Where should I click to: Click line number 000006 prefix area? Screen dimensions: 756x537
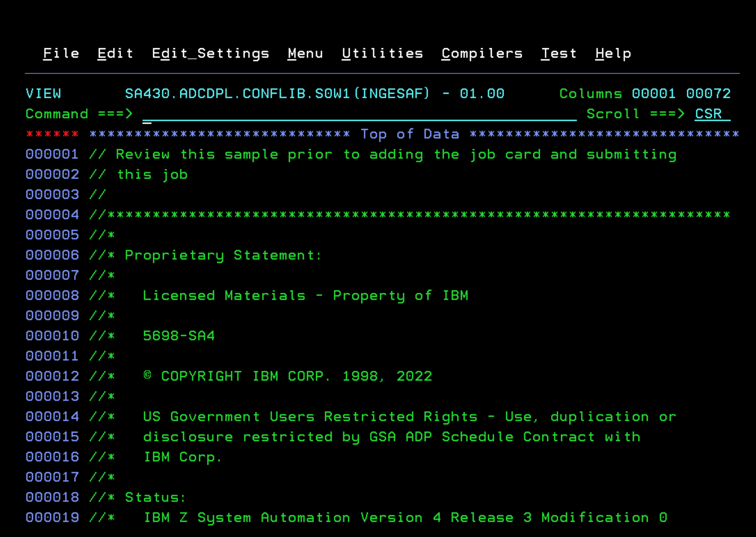coord(52,255)
